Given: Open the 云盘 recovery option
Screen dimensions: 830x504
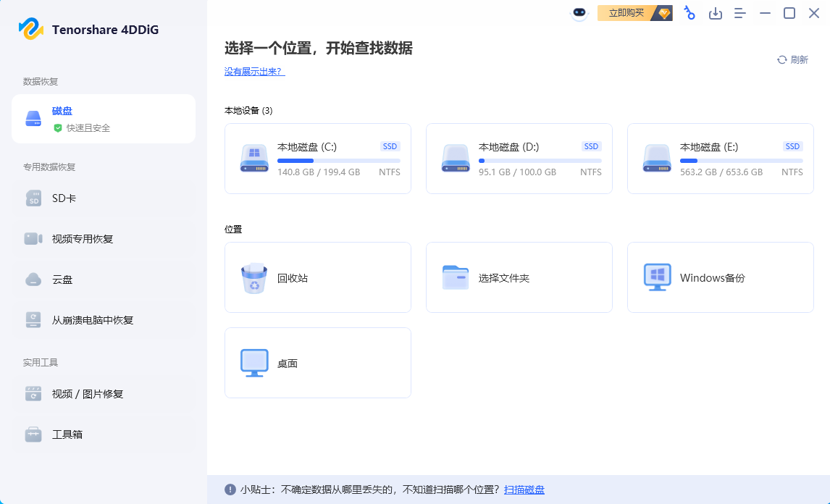Looking at the screenshot, I should click(62, 279).
